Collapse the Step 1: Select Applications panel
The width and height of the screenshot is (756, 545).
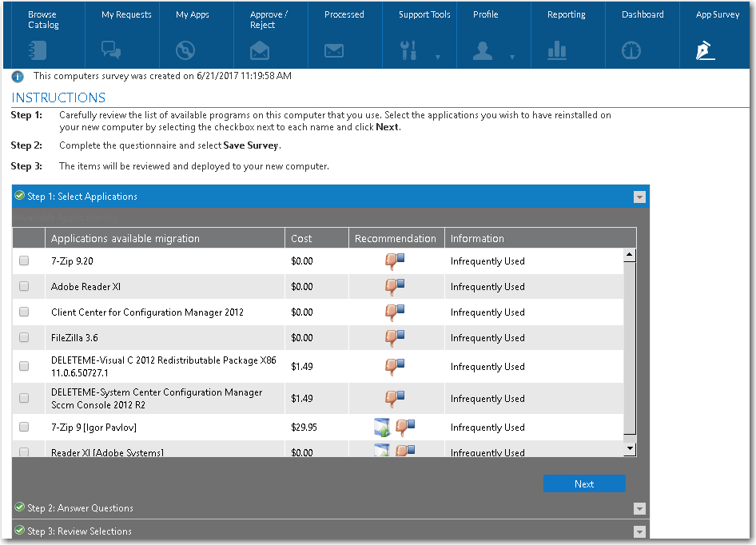639,197
